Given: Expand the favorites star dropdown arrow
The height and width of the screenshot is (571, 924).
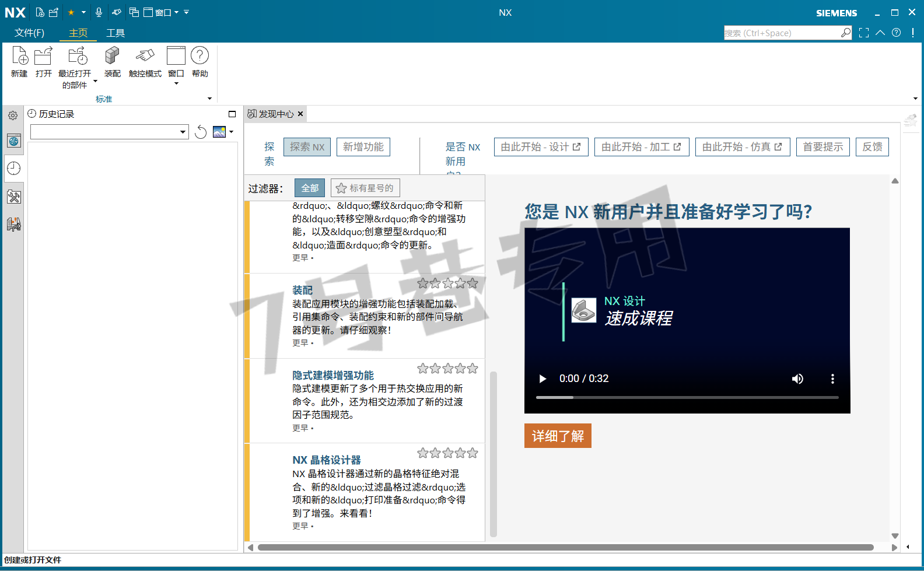Looking at the screenshot, I should pos(83,12).
